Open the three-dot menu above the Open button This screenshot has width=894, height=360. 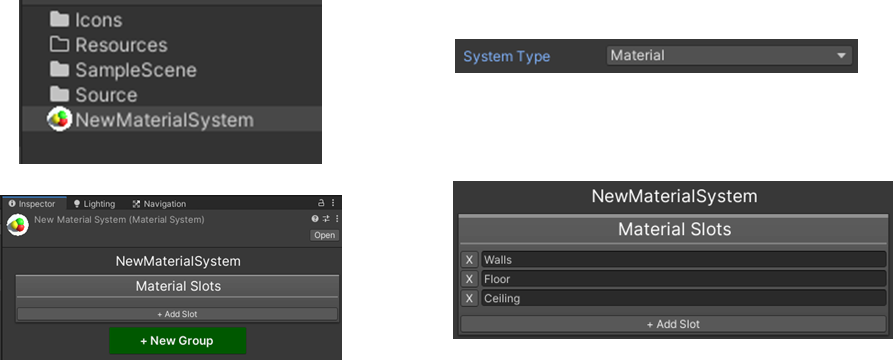pos(337,219)
